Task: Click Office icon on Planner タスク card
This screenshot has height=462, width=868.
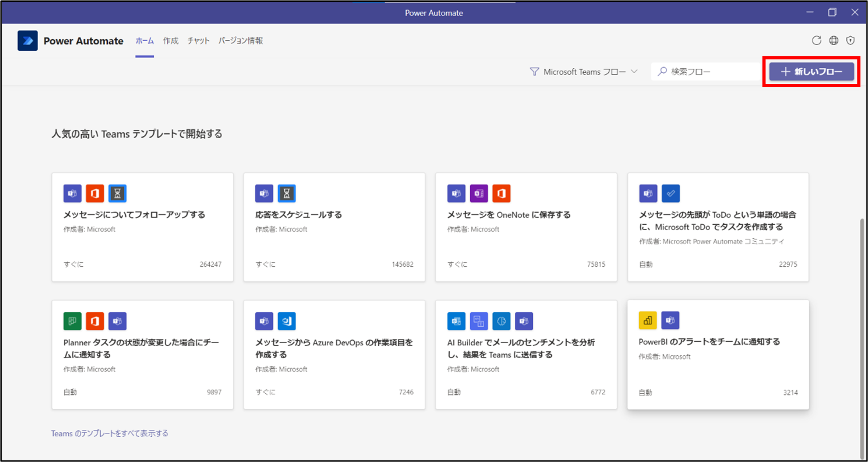Action: (95, 321)
